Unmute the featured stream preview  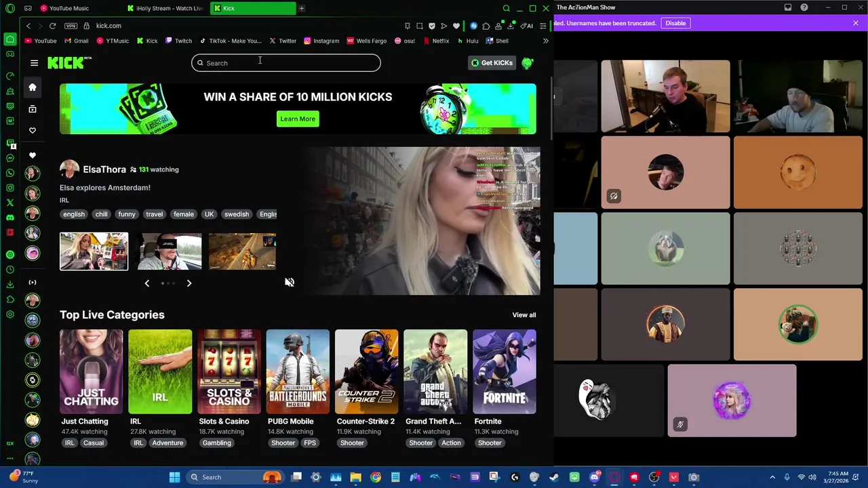[290, 282]
